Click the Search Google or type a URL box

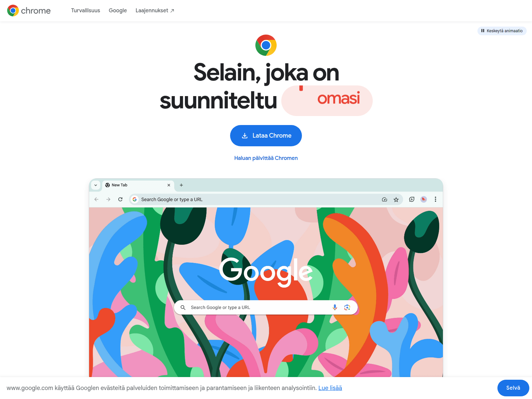pos(266,307)
